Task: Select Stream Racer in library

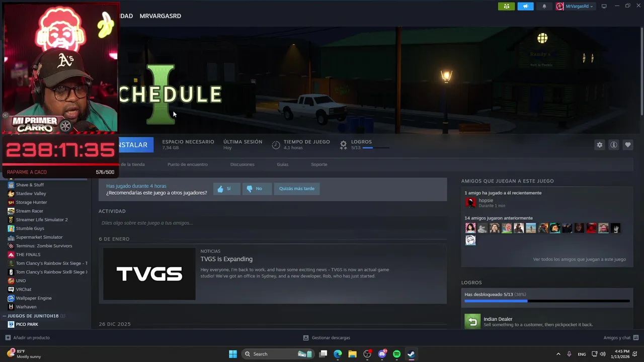Action: point(29,211)
